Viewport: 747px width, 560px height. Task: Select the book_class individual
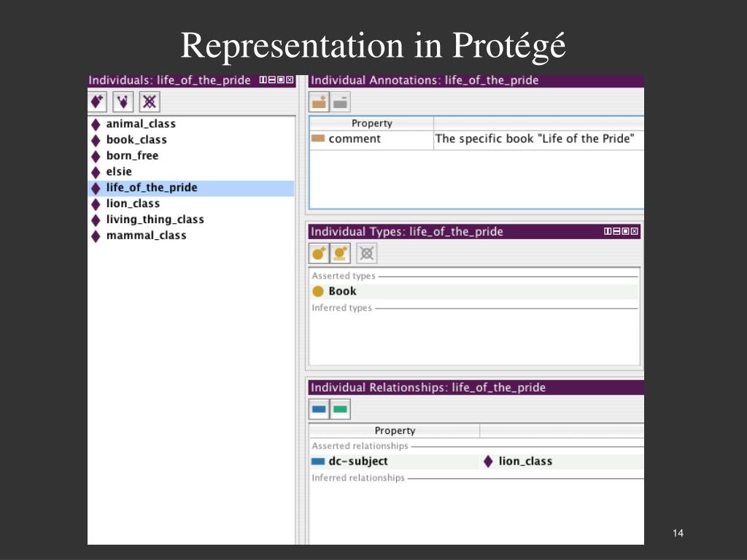(191, 140)
